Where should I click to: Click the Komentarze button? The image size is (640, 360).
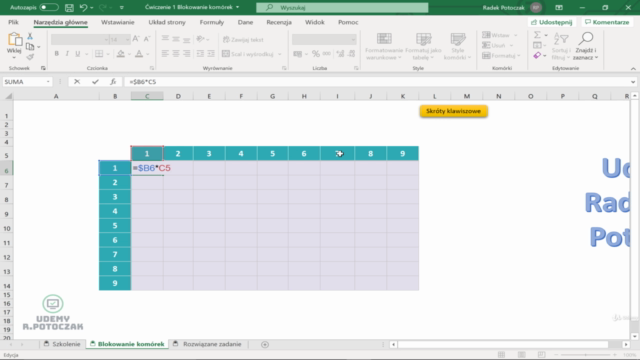coord(607,22)
